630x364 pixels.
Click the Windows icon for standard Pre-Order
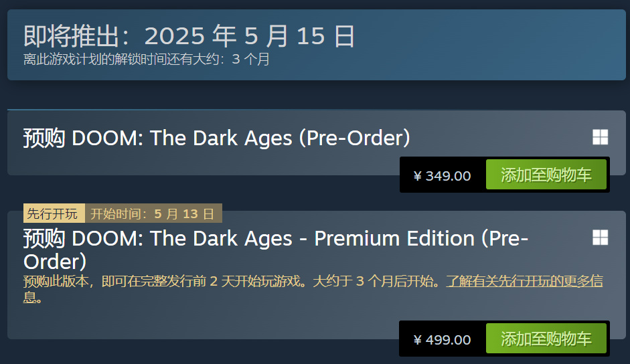[x=601, y=137]
